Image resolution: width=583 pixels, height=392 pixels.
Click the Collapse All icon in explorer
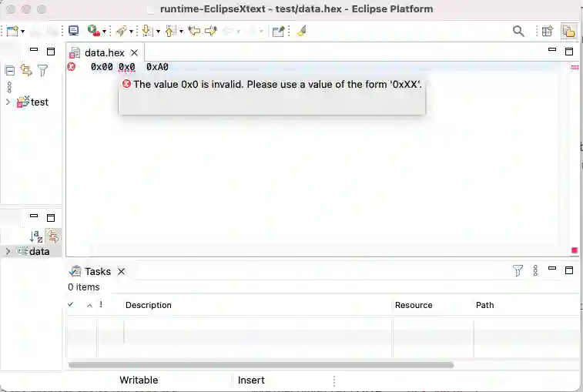pyautogui.click(x=10, y=71)
